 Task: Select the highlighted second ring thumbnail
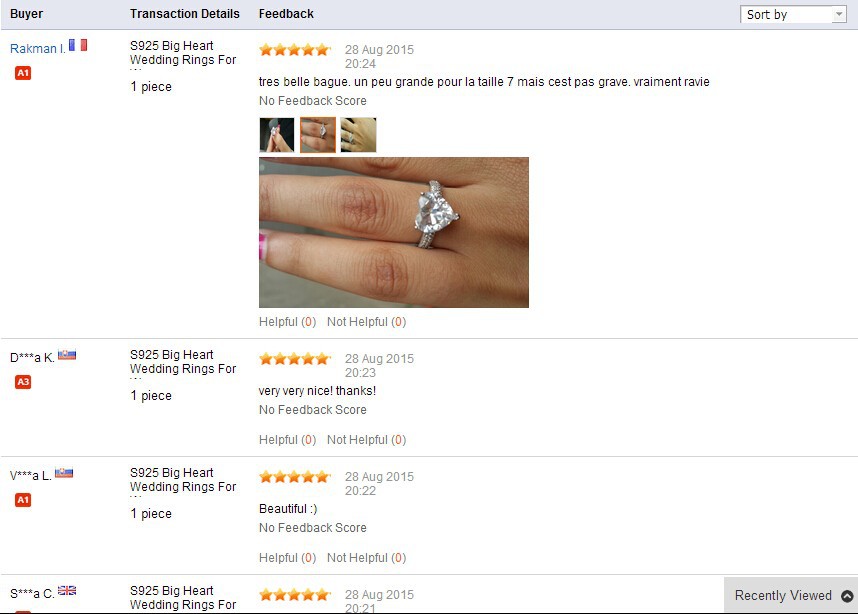(318, 135)
